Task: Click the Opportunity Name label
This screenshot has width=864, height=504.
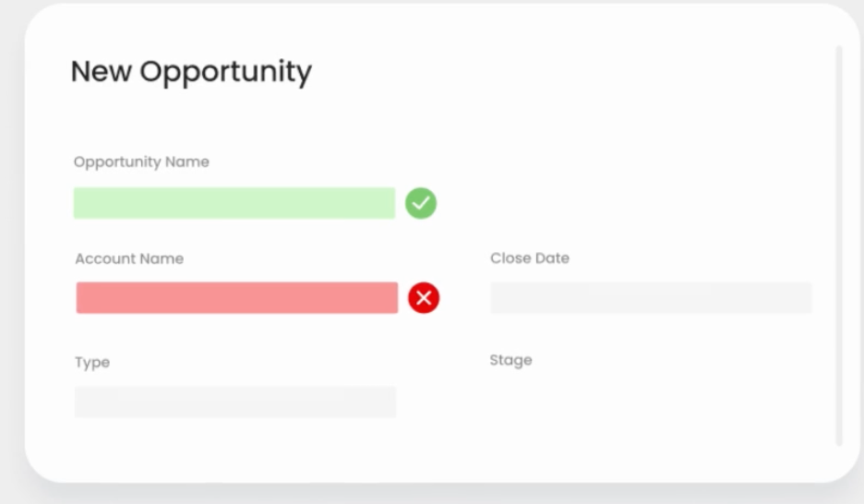Action: [x=141, y=162]
